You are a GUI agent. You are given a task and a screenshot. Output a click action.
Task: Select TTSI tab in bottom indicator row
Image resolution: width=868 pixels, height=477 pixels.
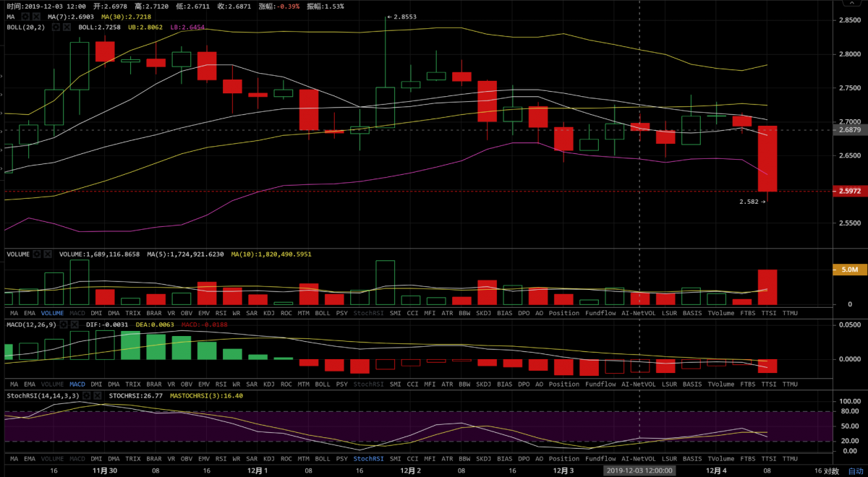[770, 458]
